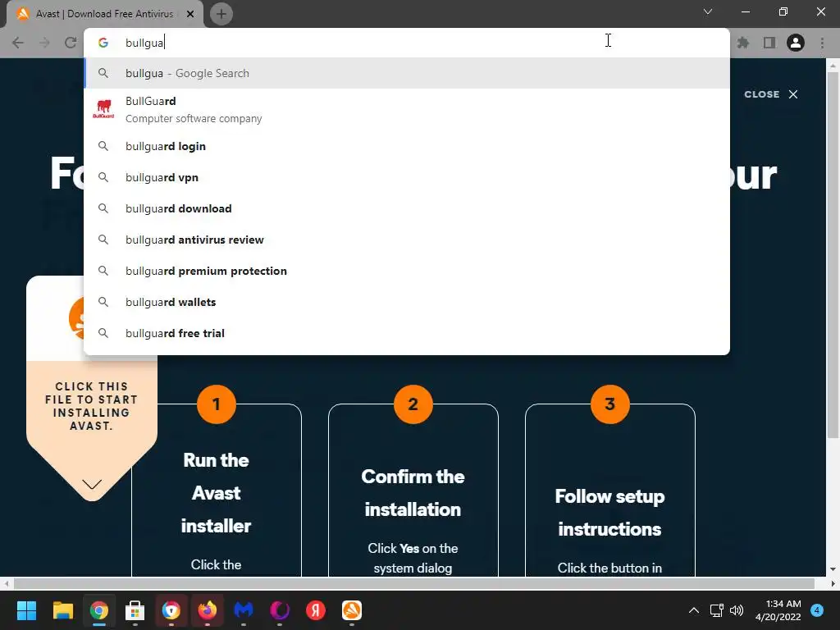Open the Brave browser taskbar icon

(x=171, y=610)
